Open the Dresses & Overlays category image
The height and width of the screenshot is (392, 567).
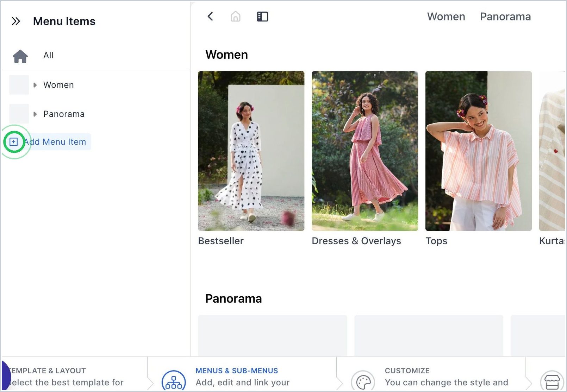365,151
